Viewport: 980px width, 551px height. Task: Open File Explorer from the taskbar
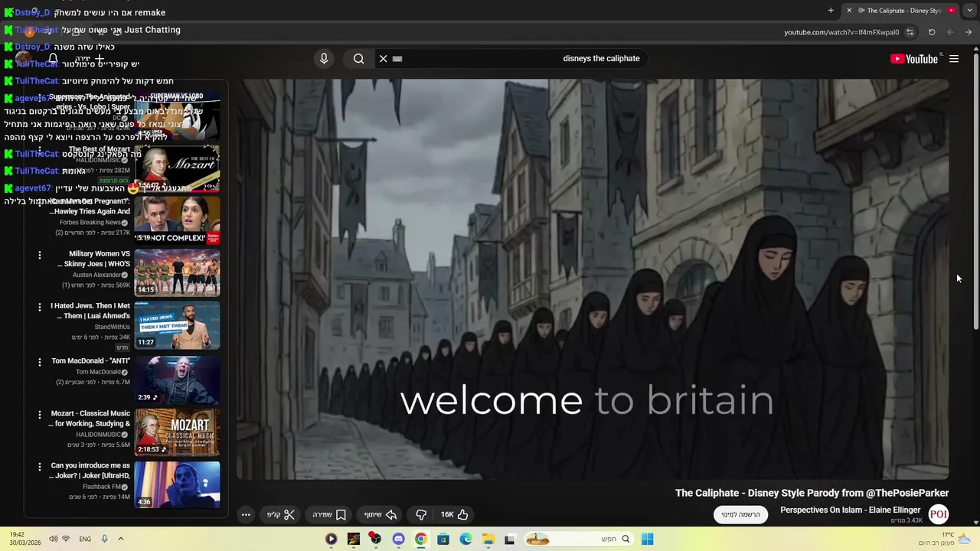click(488, 539)
